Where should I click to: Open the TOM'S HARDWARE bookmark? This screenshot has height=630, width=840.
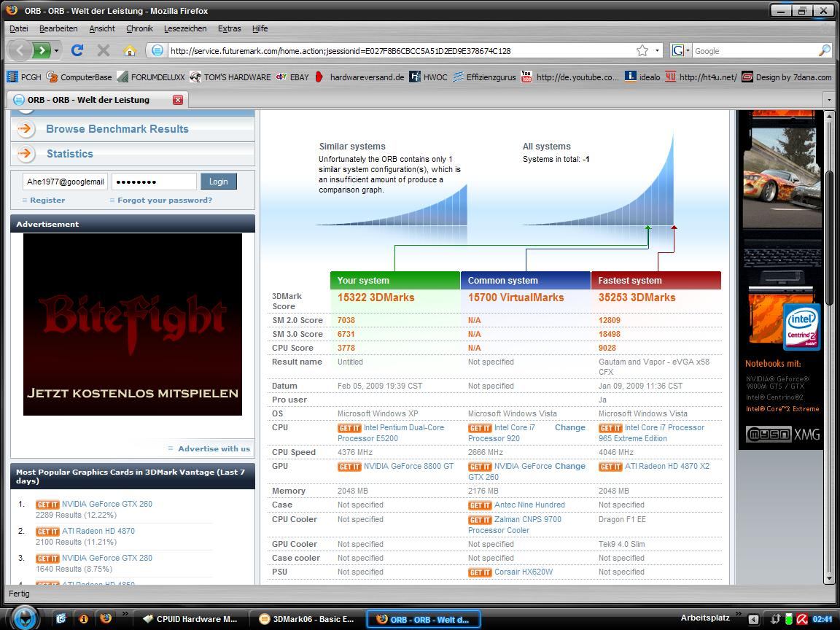tap(230, 77)
